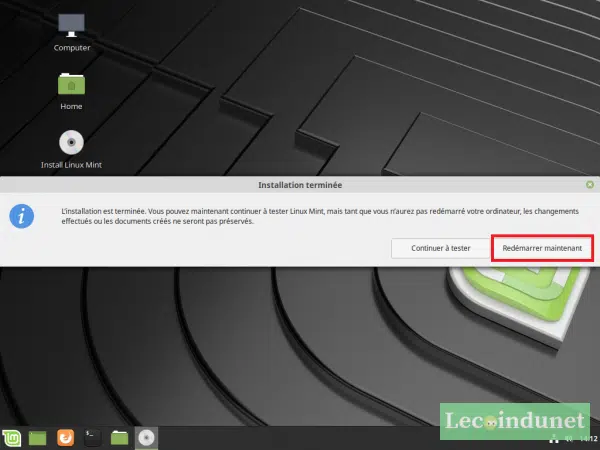600x450 pixels.
Task: Click the panel clock showing 14:12
Action: coord(589,439)
